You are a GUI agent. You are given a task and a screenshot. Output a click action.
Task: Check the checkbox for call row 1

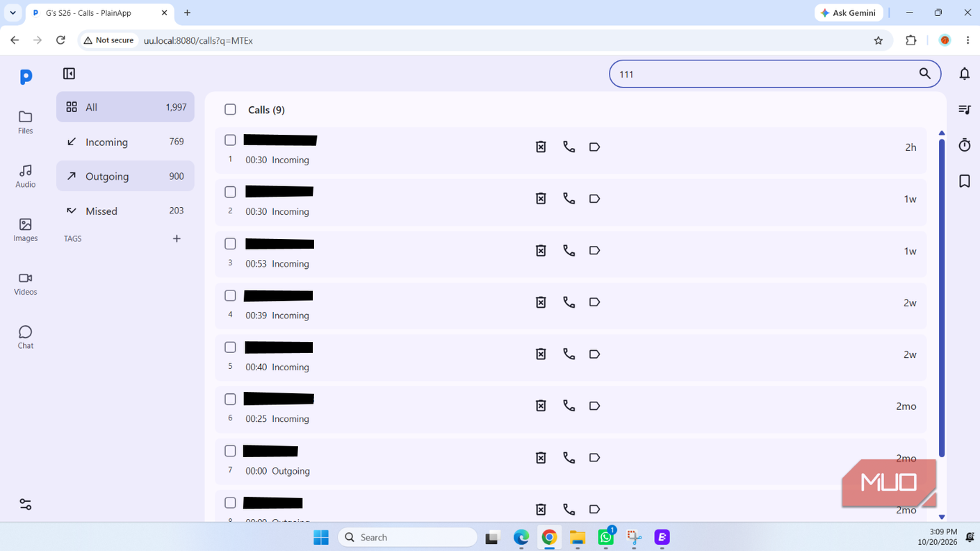click(x=230, y=140)
